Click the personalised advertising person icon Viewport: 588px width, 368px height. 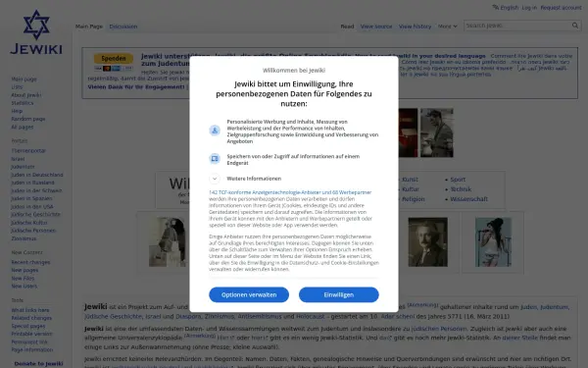point(215,131)
